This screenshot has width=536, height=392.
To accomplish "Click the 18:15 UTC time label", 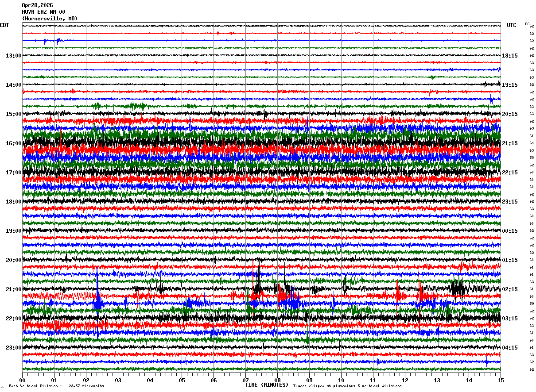I will (510, 56).
